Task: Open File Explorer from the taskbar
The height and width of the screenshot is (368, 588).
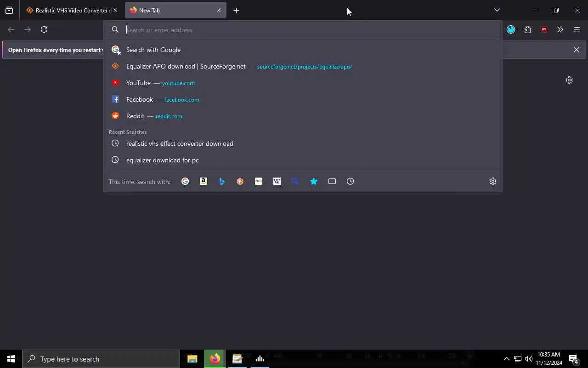Action: [x=192, y=359]
